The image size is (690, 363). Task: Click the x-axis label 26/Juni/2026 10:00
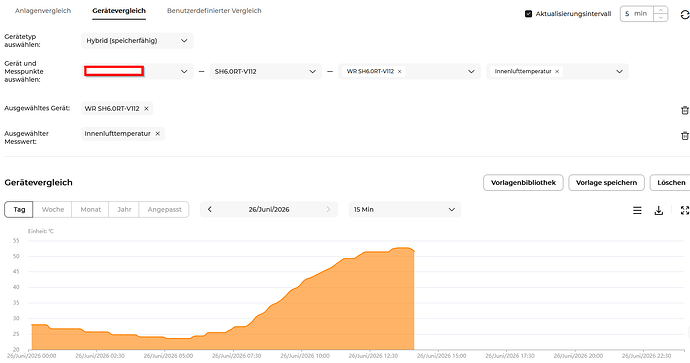(305, 356)
